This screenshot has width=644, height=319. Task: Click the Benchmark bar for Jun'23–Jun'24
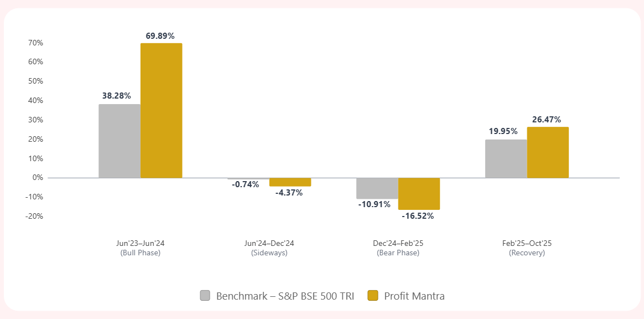tap(120, 141)
